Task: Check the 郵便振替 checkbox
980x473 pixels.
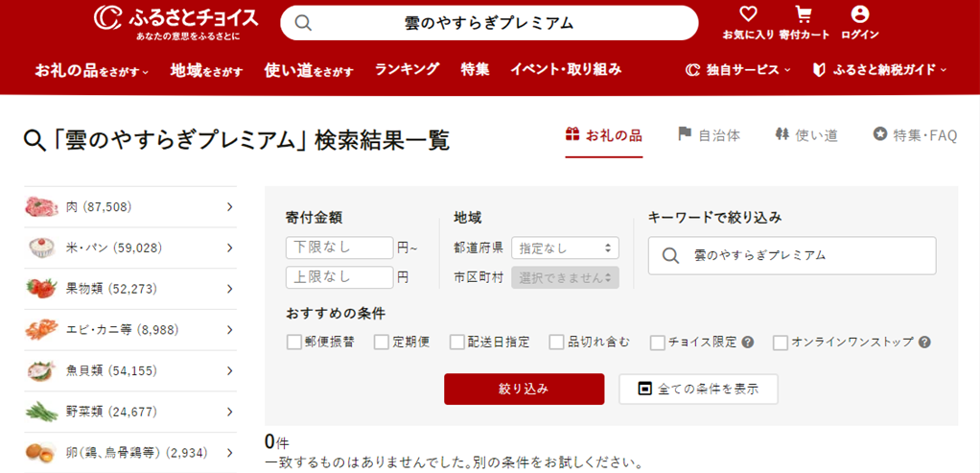Action: point(293,343)
